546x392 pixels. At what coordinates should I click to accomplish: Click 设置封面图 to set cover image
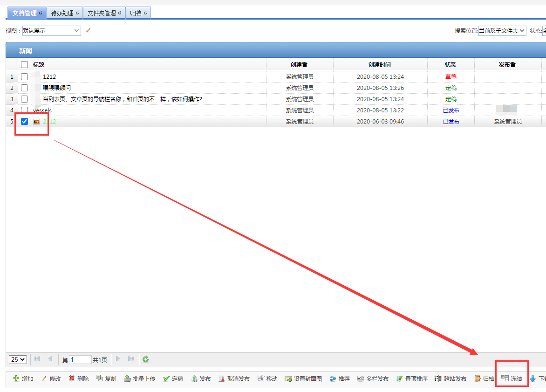pos(303,379)
